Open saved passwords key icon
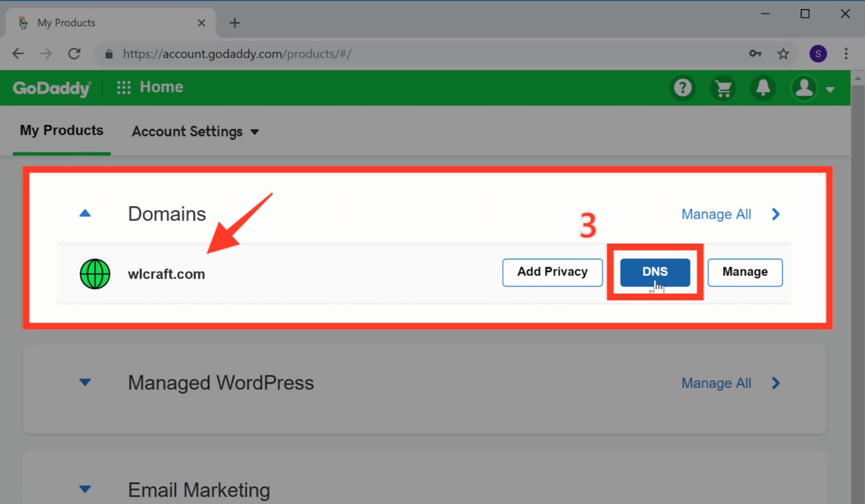 (x=756, y=54)
